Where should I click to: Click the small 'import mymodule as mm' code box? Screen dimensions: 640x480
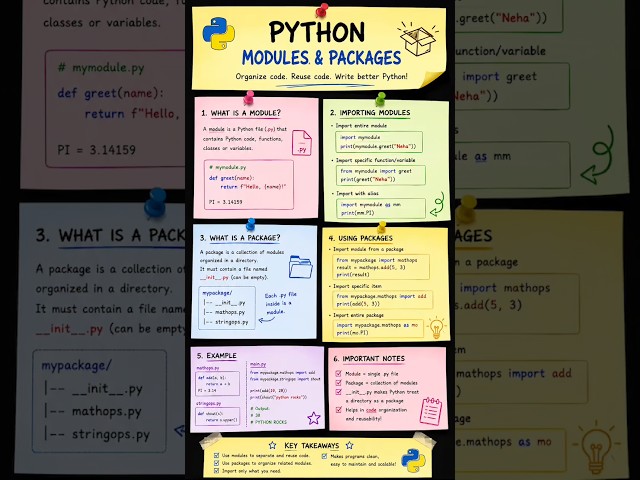380,208
